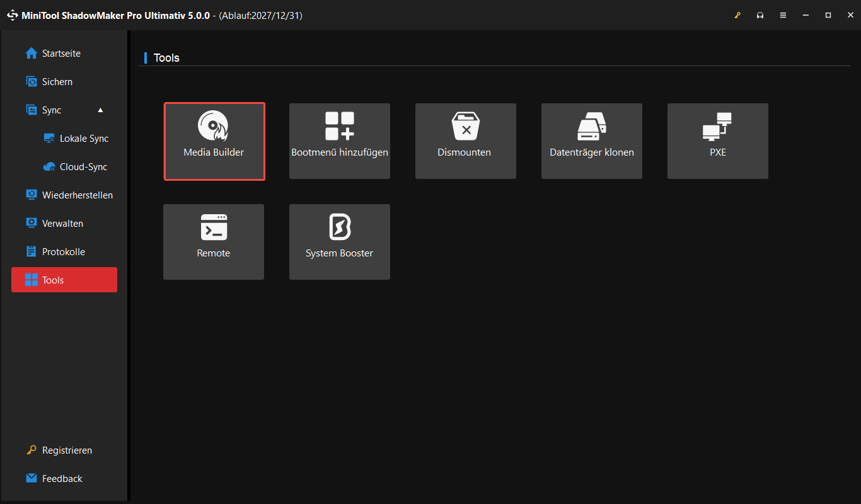
Task: Click the Startseite house icon
Action: (x=32, y=54)
